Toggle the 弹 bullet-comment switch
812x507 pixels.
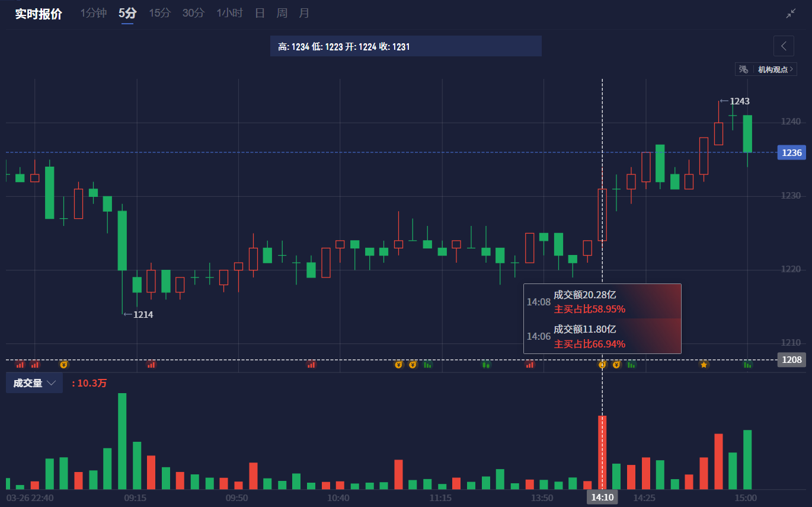point(743,69)
